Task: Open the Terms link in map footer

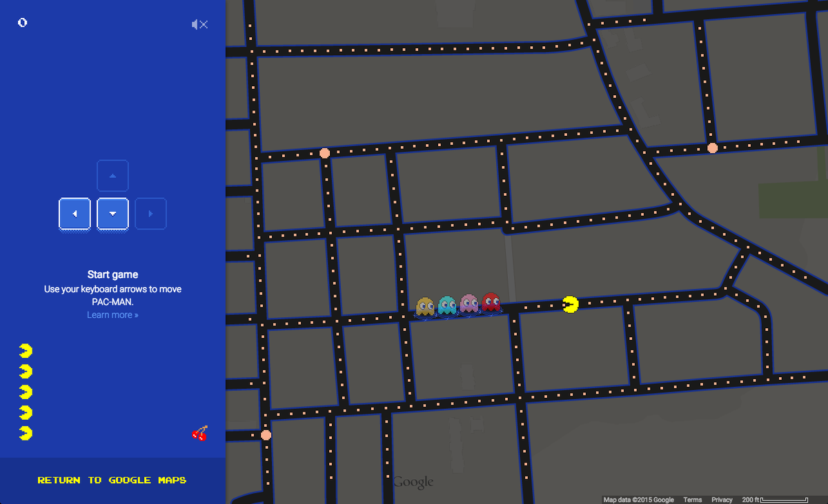Action: click(x=693, y=500)
